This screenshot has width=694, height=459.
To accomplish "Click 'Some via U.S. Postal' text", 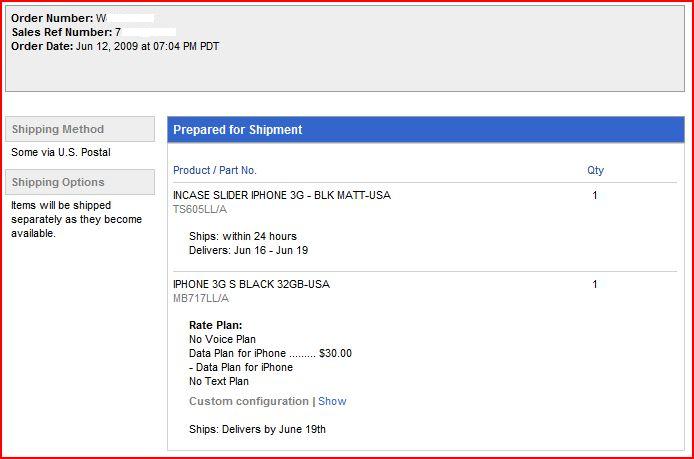I will point(61,152).
